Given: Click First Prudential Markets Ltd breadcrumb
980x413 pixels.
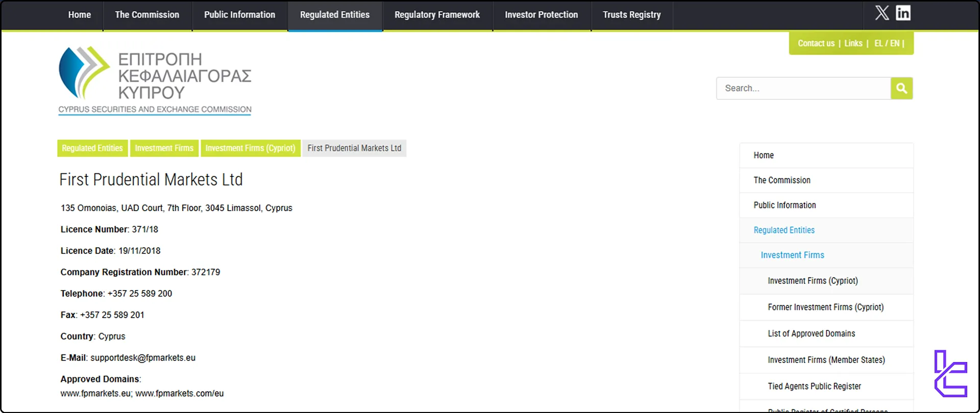Looking at the screenshot, I should (354, 148).
